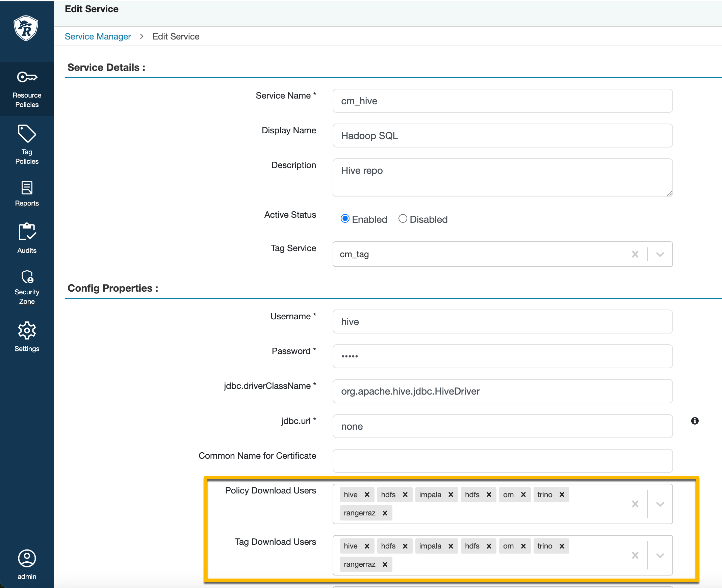Select the Disabled active status

[403, 219]
